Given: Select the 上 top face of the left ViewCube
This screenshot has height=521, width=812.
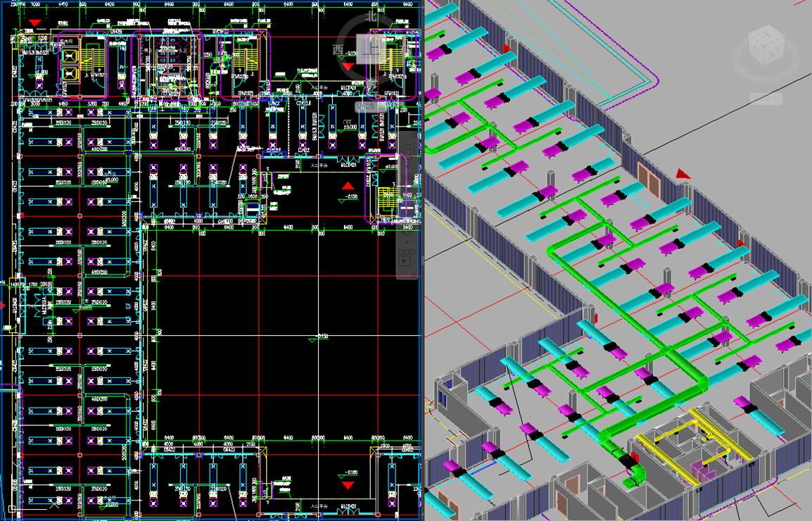Looking at the screenshot, I should 371,50.
